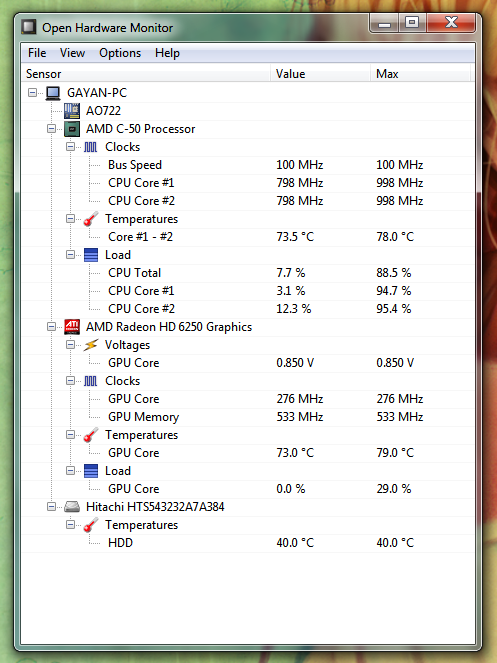
Task: Click the GPU Clocks waveform icon
Action: 91,381
